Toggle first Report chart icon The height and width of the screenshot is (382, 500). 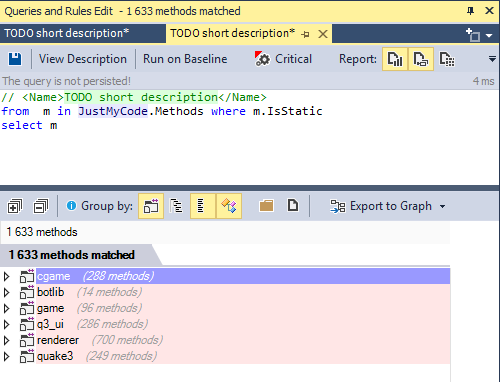395,59
